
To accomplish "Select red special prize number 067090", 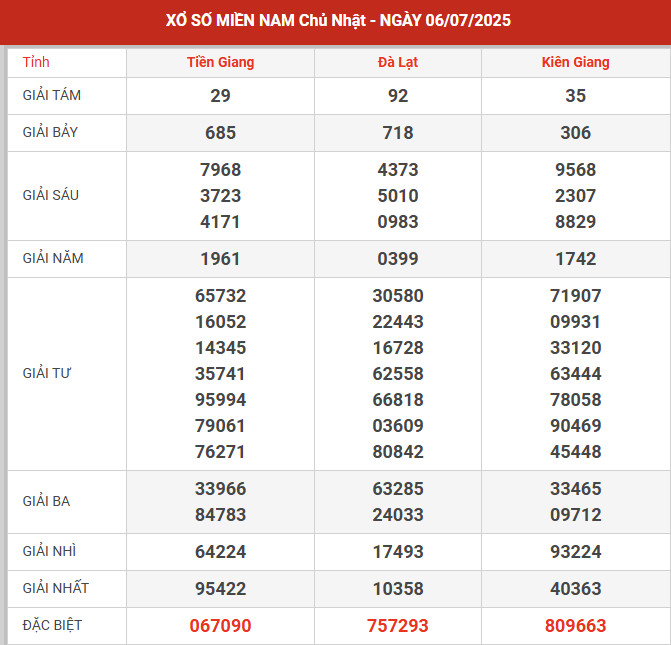I will point(220,626).
